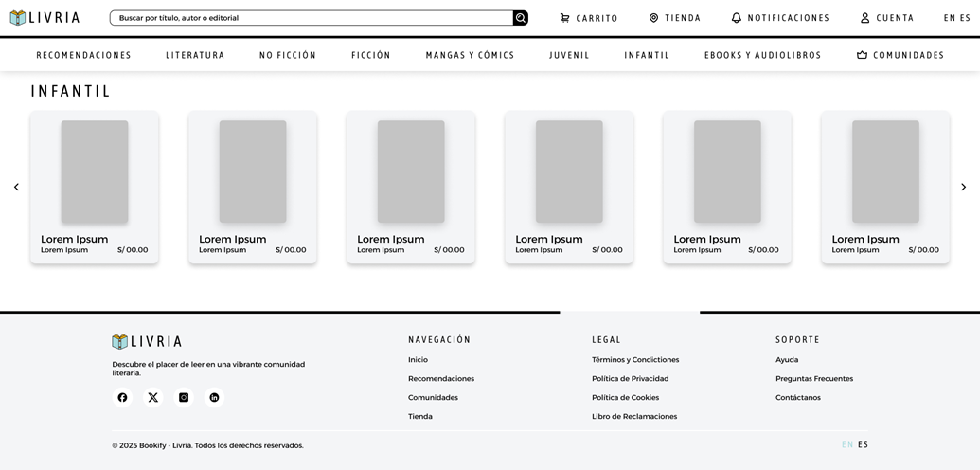Open the shopping cart icon
980x470 pixels.
click(x=565, y=18)
